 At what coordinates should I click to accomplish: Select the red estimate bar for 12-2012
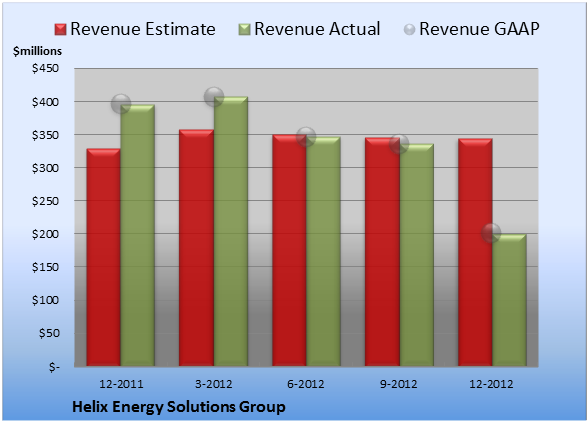coord(475,252)
